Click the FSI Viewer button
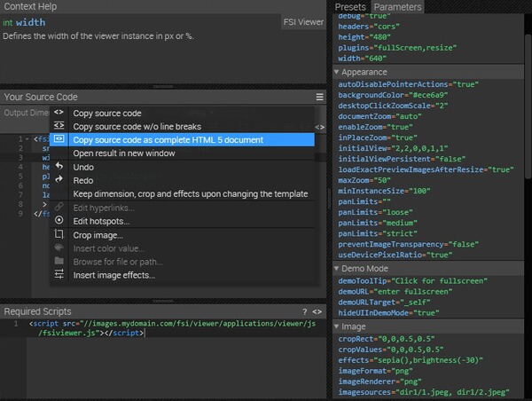 303,21
